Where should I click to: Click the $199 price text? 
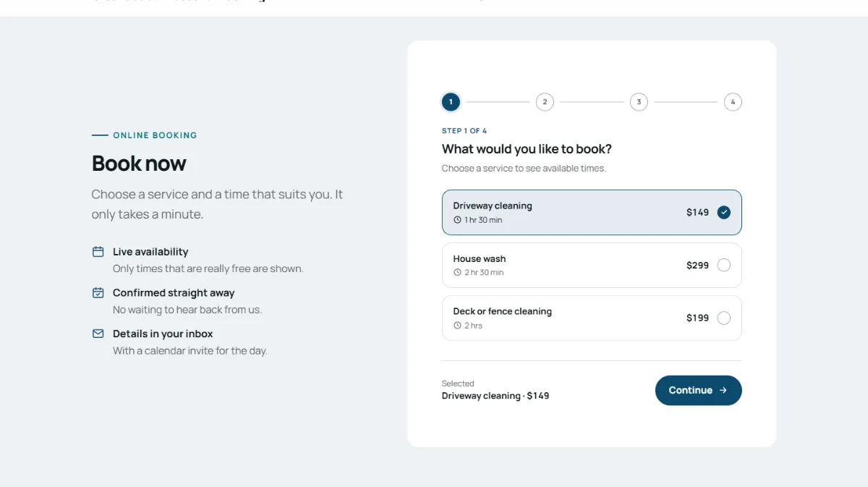point(697,318)
